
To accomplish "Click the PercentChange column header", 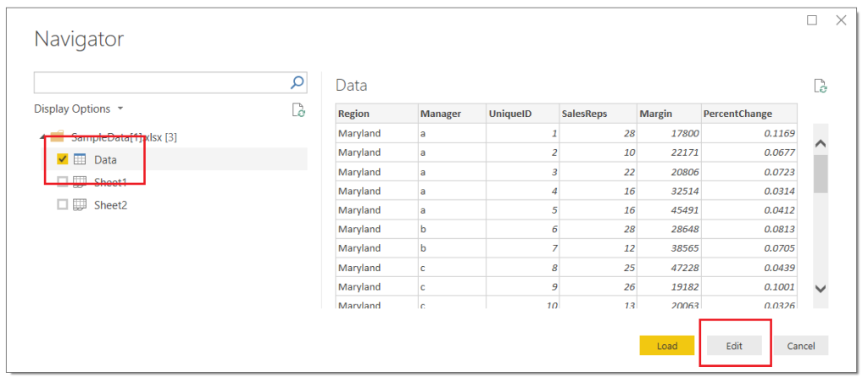I will pos(749,114).
